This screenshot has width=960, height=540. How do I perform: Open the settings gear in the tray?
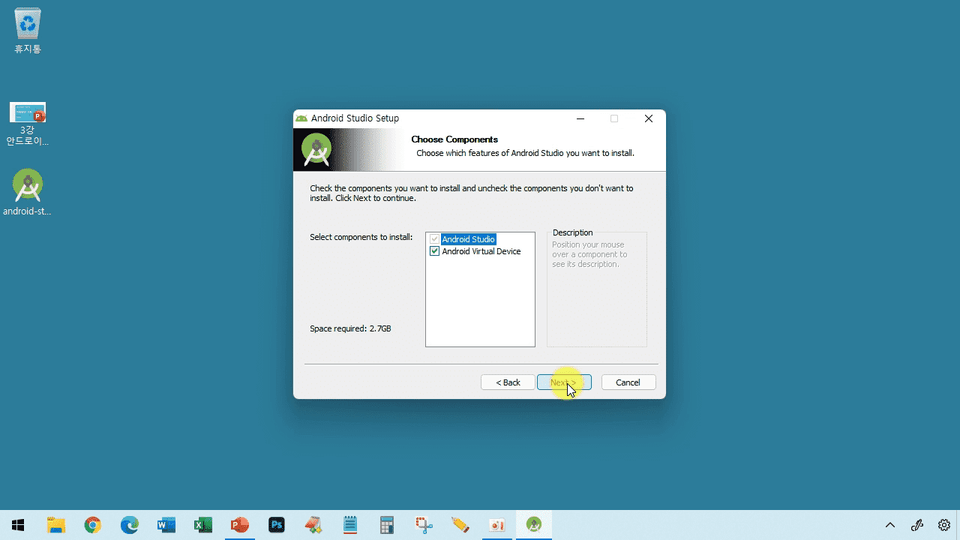pos(944,525)
